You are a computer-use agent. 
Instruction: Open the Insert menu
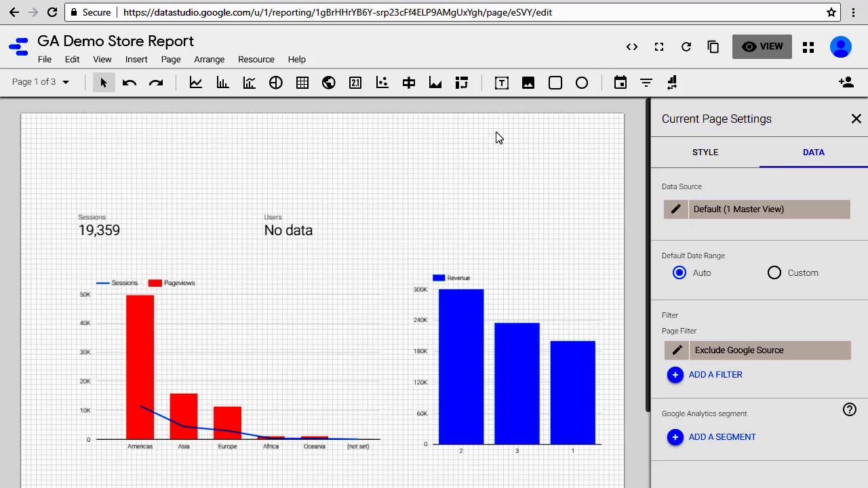tap(136, 60)
